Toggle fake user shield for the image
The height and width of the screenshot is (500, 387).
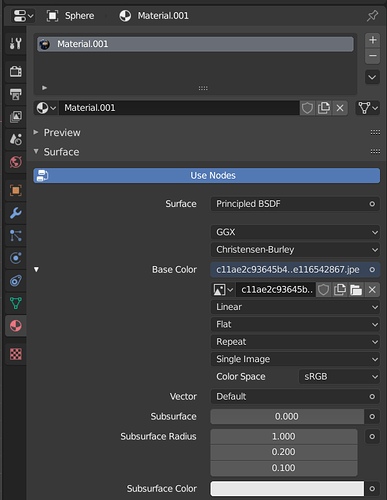pos(323,290)
